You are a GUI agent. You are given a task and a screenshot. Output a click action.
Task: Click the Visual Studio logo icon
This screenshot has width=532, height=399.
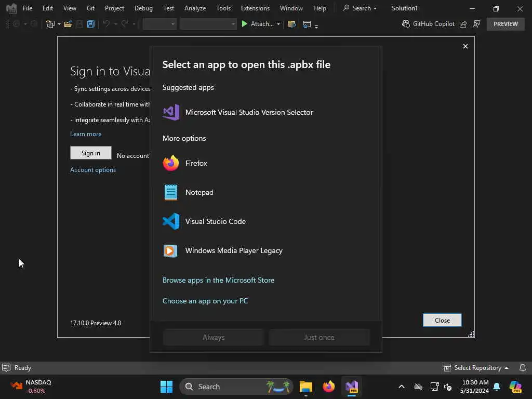click(x=11, y=8)
